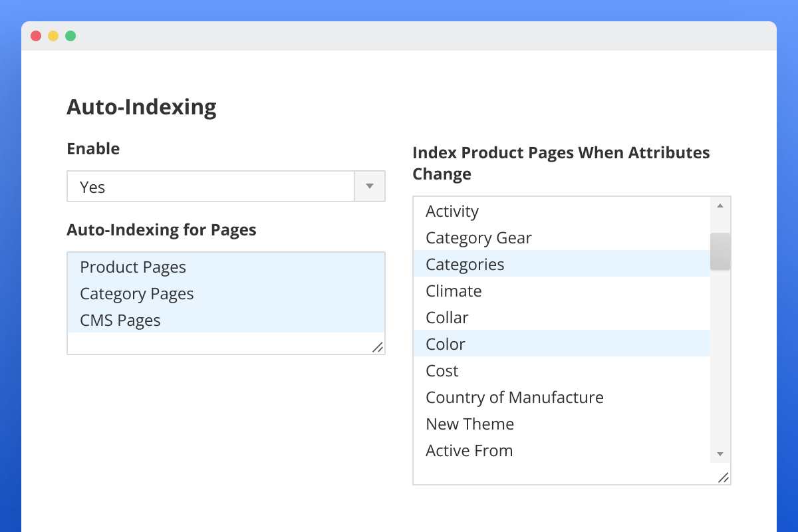Click the Enable dropdown arrow button
798x532 pixels.
pyautogui.click(x=369, y=186)
